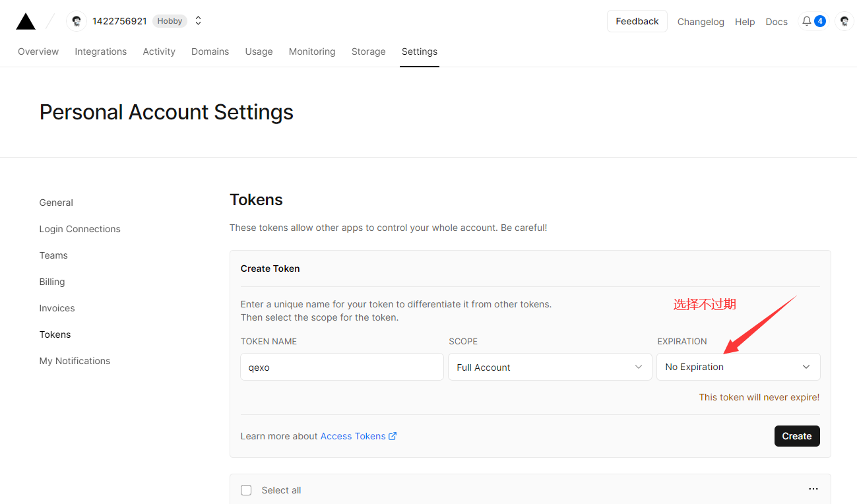Viewport: 857px width, 504px height.
Task: Open the Expiration dropdown showing No Expiration
Action: click(x=738, y=367)
